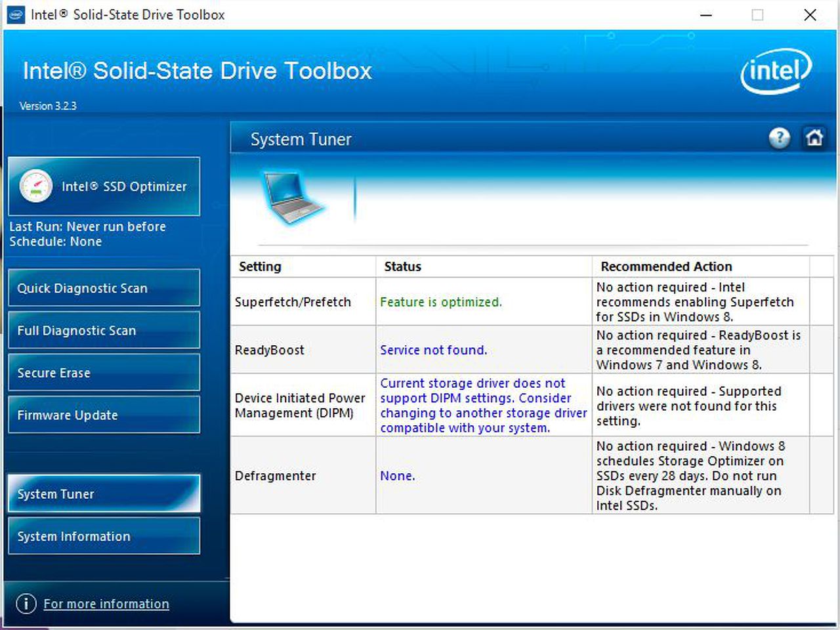The width and height of the screenshot is (840, 630).
Task: Click the System Tuner panel title
Action: pos(301,139)
